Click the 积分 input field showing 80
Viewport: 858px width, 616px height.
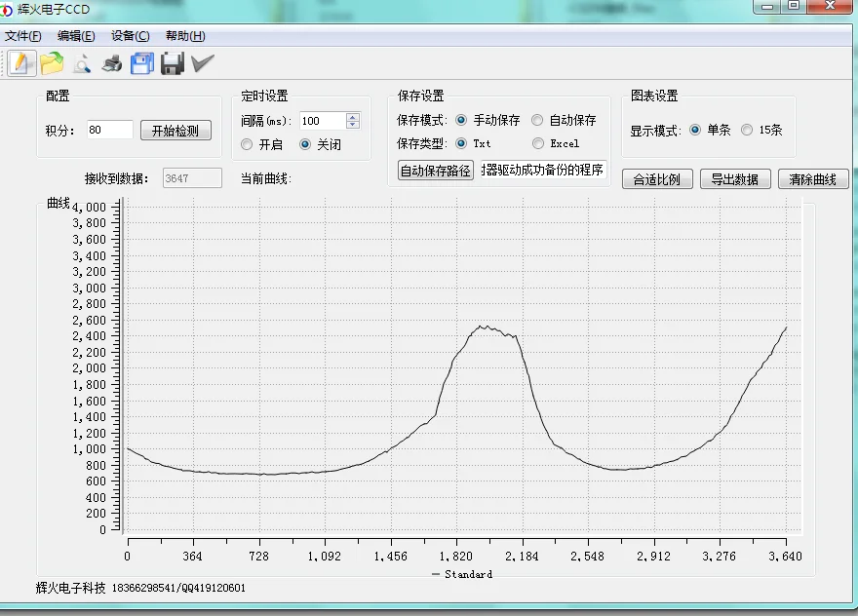(x=109, y=131)
